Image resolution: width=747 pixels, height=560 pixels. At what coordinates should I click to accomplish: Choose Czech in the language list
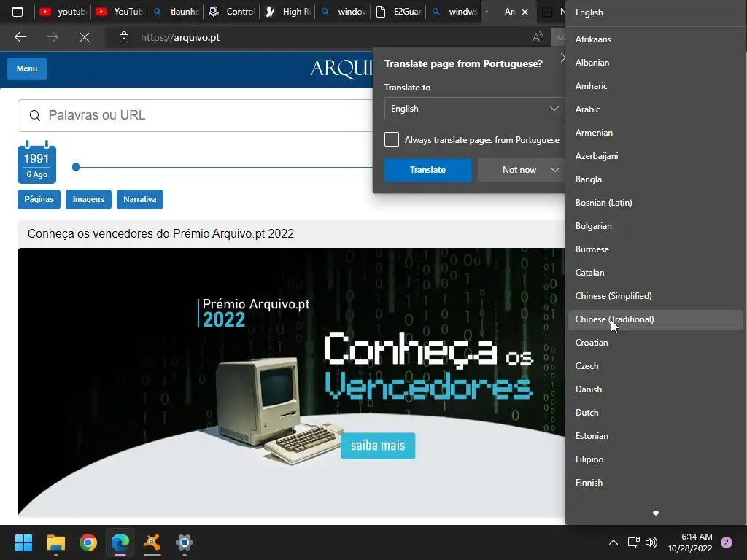pyautogui.click(x=656, y=366)
